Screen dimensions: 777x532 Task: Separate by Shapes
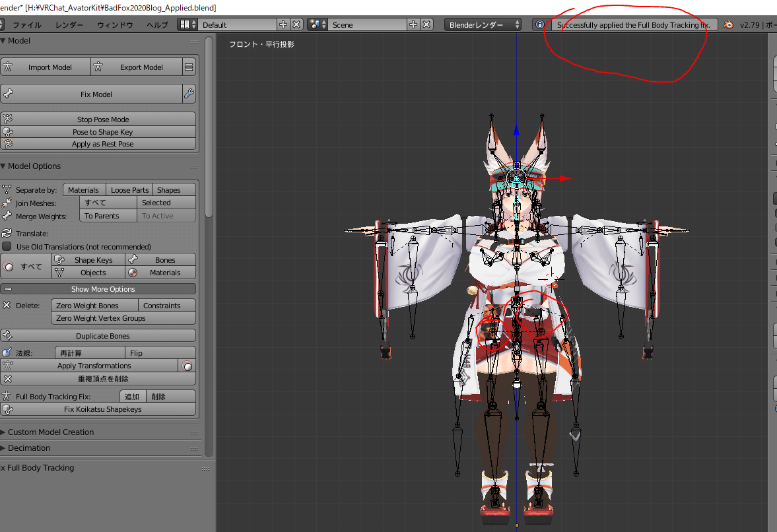174,189
